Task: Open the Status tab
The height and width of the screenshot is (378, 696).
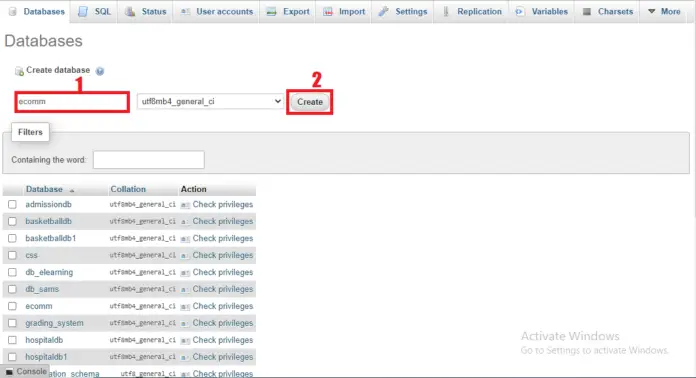Action: click(145, 12)
